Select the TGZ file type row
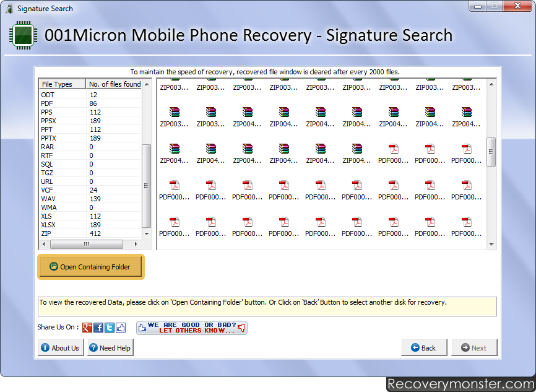 90,173
